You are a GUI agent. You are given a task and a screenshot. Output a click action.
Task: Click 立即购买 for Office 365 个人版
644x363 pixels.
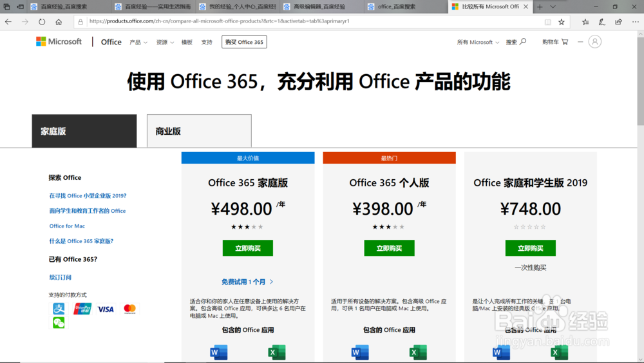[x=389, y=248]
